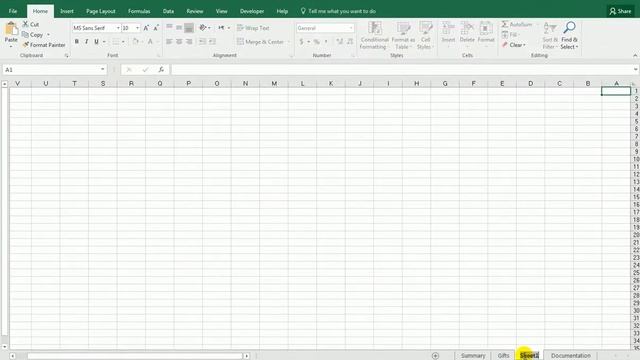Click Merge & Center

click(x=260, y=42)
